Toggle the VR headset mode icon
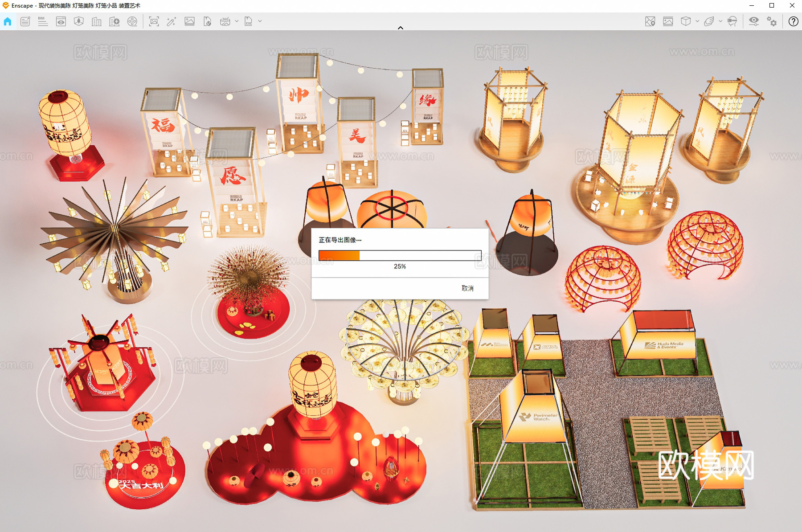The height and width of the screenshot is (532, 802). point(732,21)
